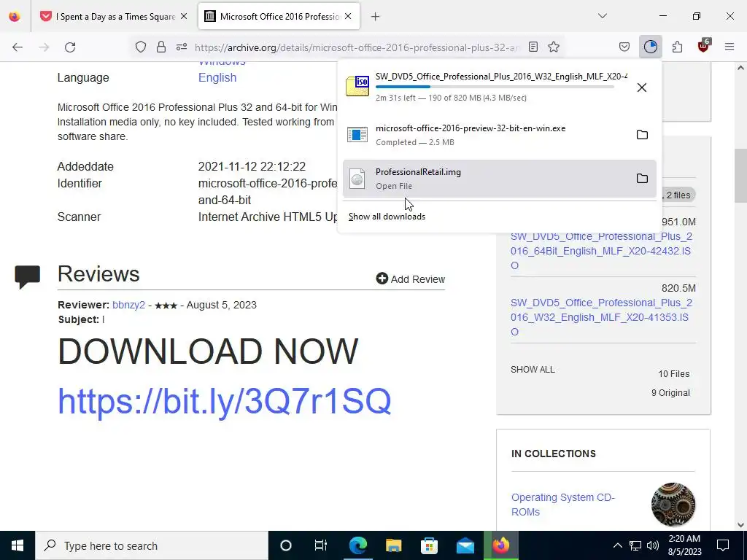Toggle the Firefox downloads panel button
This screenshot has width=747, height=560.
(x=650, y=47)
